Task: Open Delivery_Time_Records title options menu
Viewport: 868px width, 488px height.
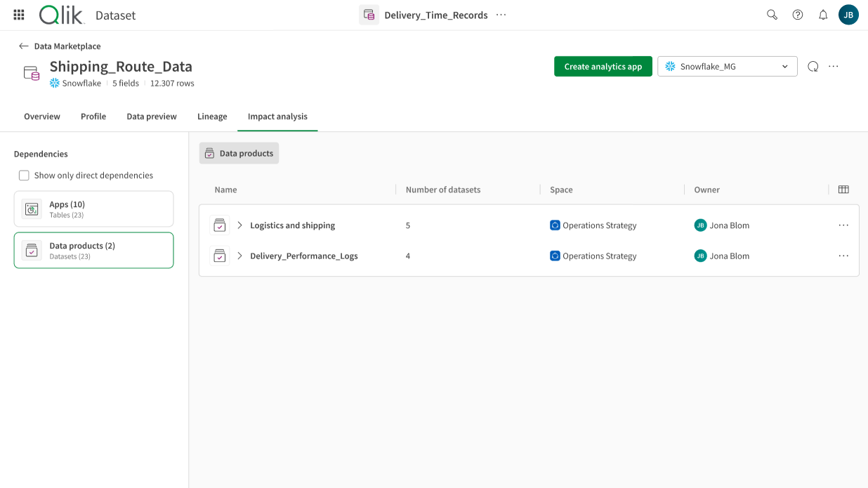Action: tap(501, 15)
